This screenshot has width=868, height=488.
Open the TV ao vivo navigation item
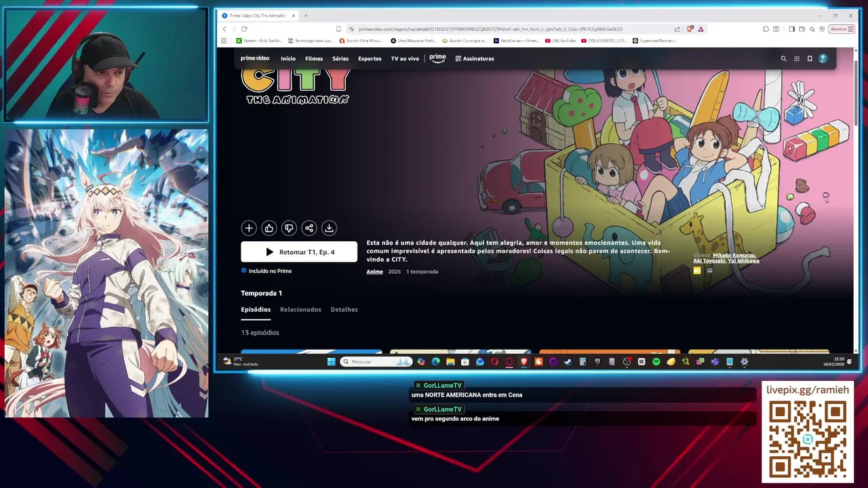point(405,59)
